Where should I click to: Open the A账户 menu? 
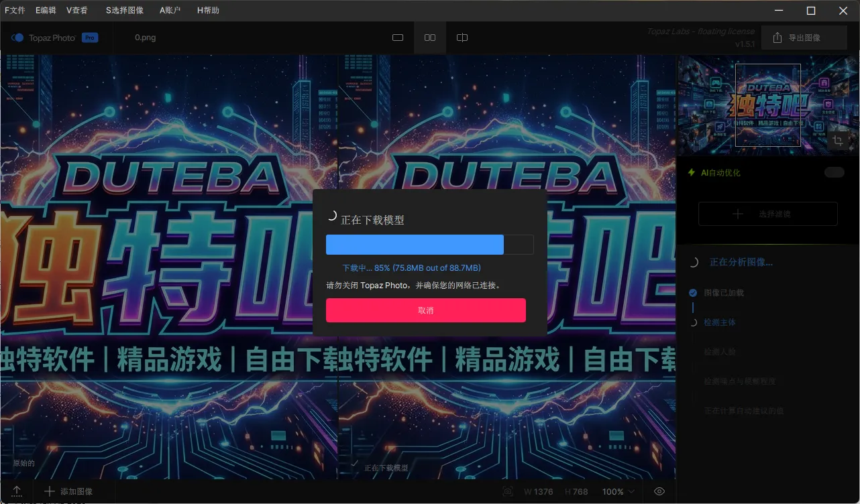170,11
